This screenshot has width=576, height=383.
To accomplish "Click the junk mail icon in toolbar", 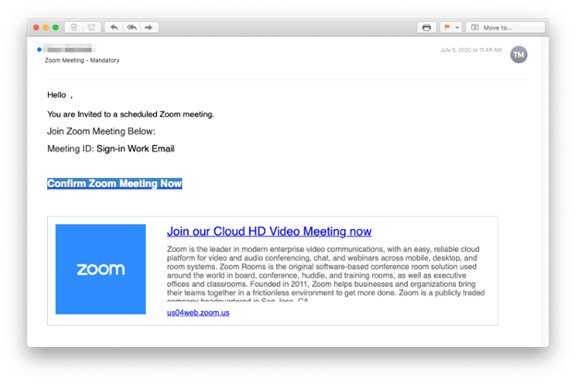I will pos(91,28).
